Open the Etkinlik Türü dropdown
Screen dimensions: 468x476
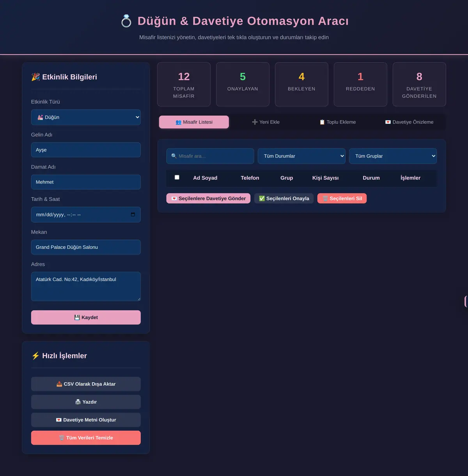pos(86,117)
